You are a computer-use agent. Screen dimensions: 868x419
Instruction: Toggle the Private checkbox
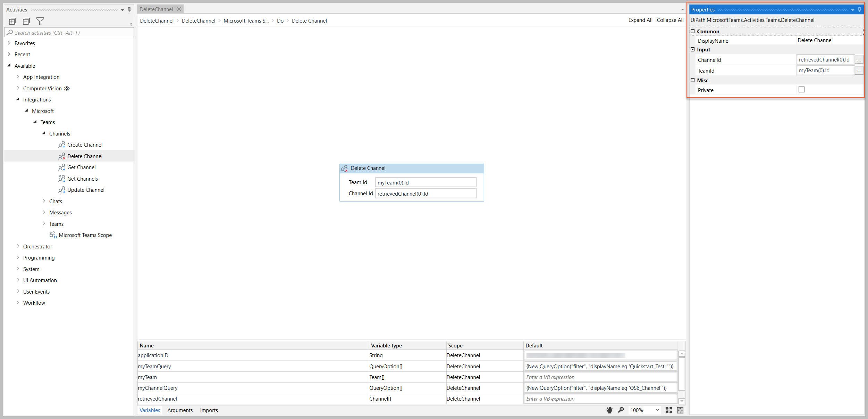(x=801, y=90)
